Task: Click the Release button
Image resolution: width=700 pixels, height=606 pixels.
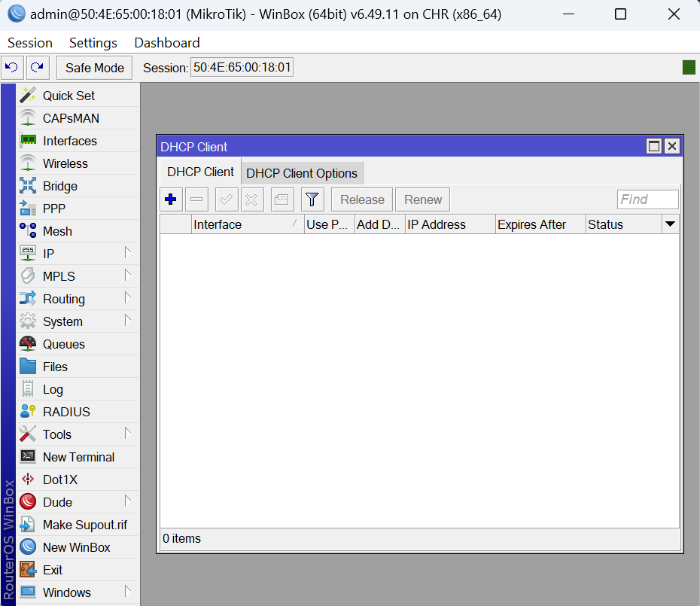Action: [362, 199]
